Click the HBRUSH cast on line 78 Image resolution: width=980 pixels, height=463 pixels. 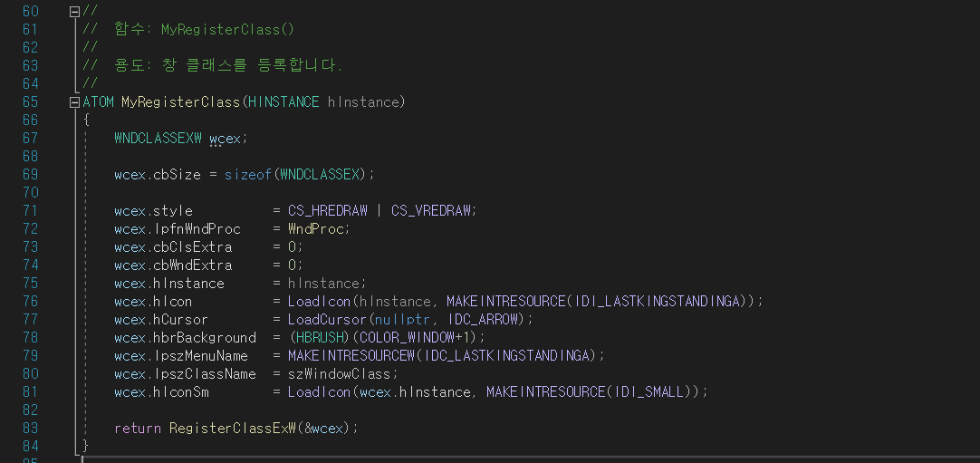320,337
